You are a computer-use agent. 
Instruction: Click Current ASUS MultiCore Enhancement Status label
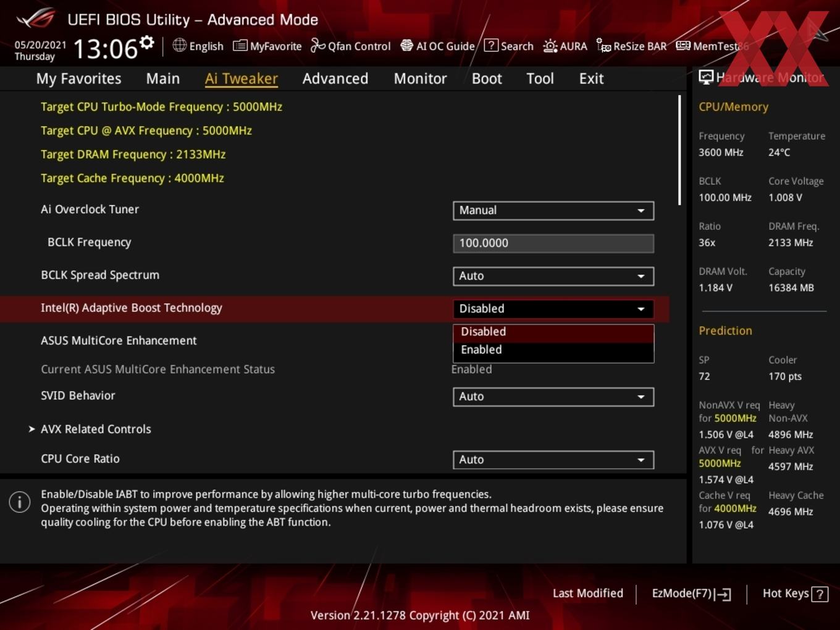[157, 369]
